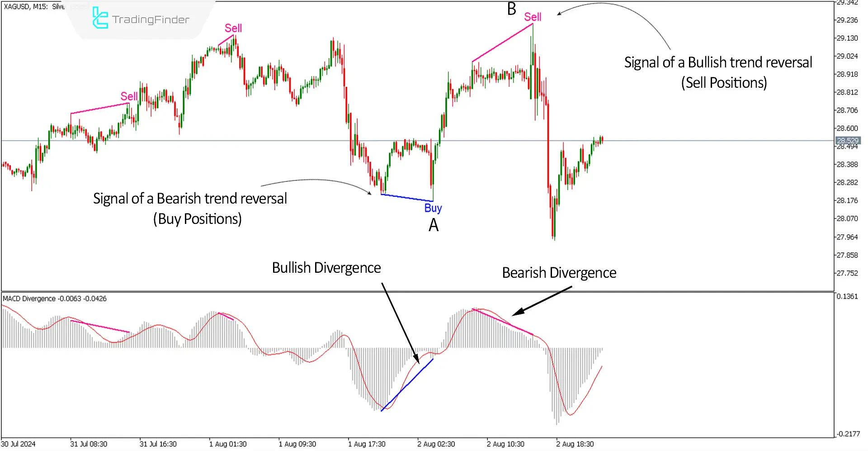Click the leftmost Sell label on chart
Viewport: 868px width, 451px height.
click(129, 96)
